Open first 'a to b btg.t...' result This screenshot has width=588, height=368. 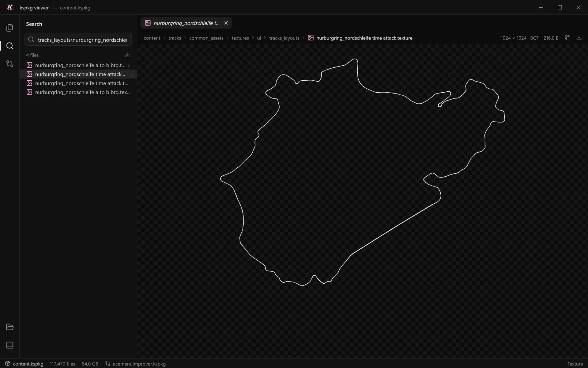78,65
